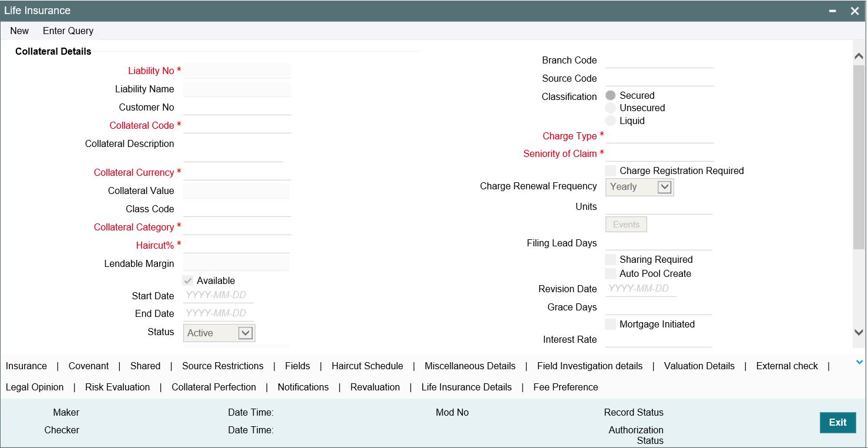This screenshot has width=868, height=448.
Task: Open the Charge Renewal Frequency dropdown
Action: tap(640, 187)
